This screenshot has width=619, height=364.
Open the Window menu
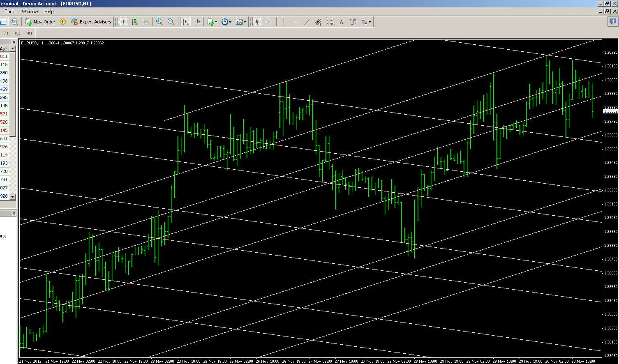coord(30,12)
